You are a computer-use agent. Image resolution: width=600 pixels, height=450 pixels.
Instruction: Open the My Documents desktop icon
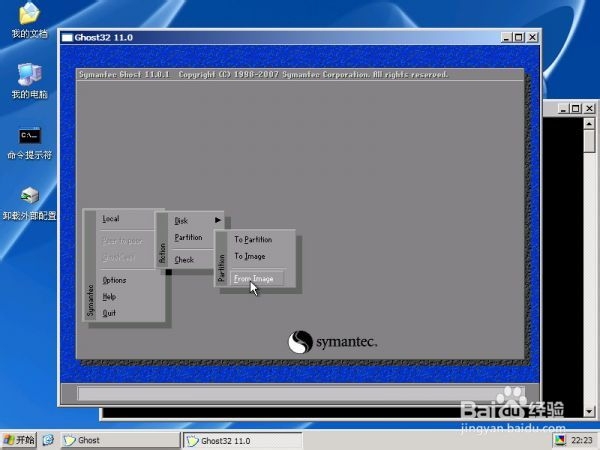click(x=29, y=19)
